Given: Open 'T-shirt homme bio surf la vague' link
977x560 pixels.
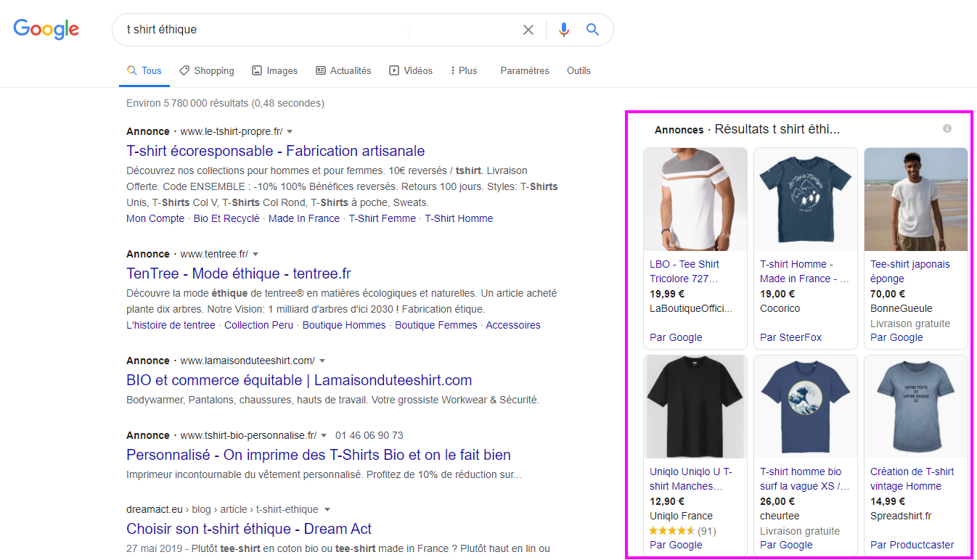Looking at the screenshot, I should 804,479.
